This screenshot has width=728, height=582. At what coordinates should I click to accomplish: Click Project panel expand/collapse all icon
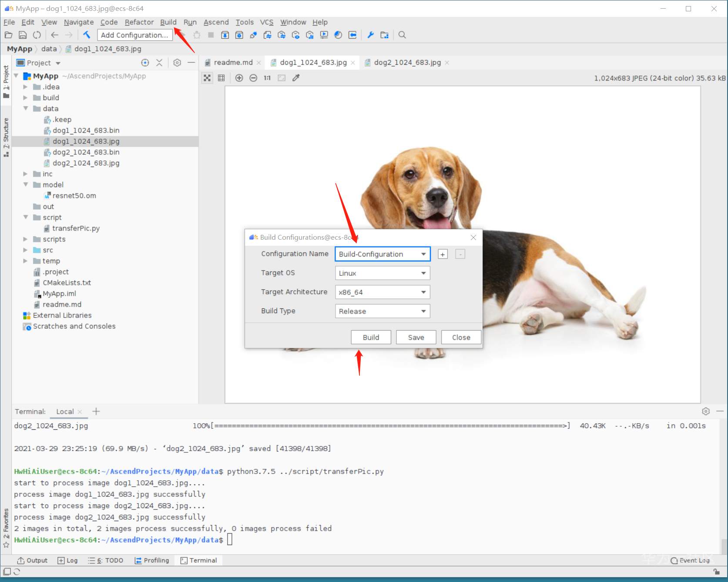159,63
